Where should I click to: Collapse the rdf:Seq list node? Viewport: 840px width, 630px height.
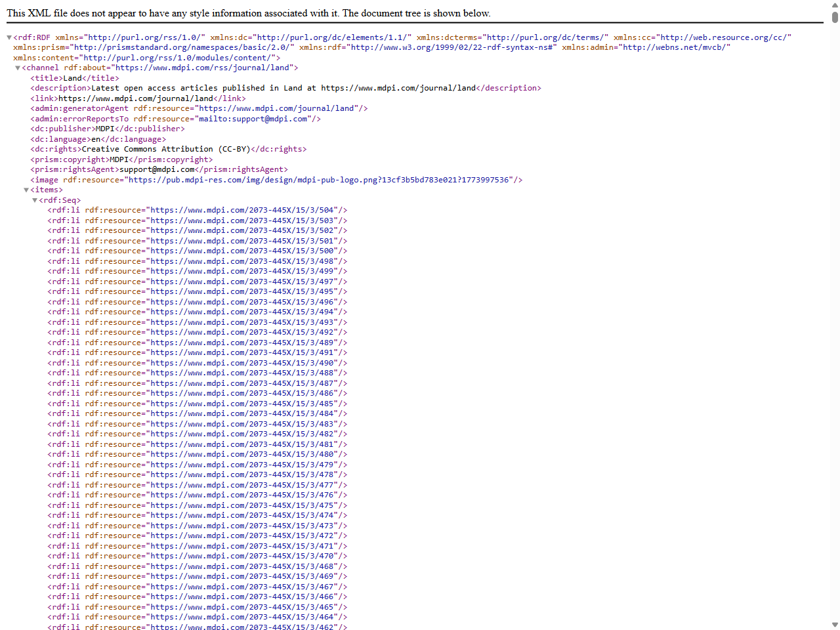tap(35, 201)
